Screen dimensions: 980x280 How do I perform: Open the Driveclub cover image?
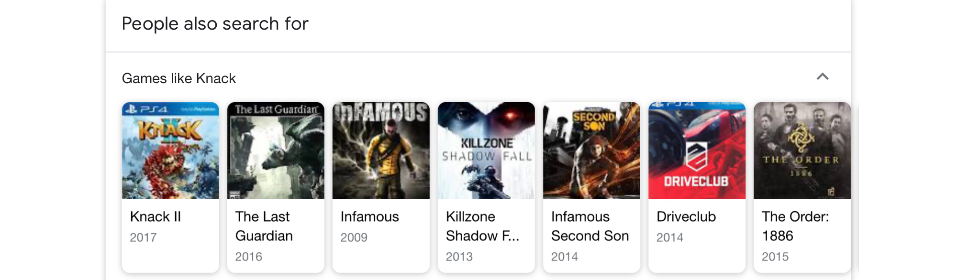click(x=697, y=151)
